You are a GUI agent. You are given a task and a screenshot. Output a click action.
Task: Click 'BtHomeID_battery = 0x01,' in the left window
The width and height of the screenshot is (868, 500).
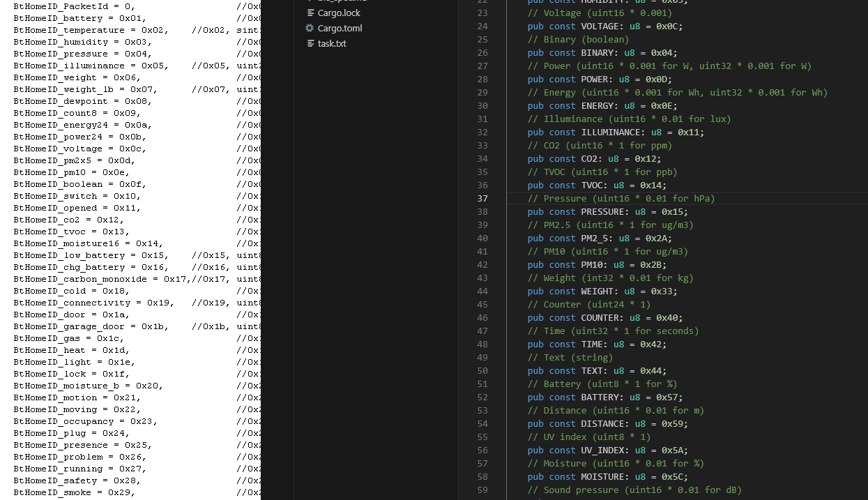(x=79, y=18)
